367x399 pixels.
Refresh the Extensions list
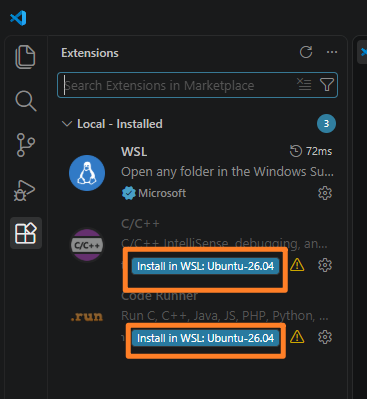point(306,52)
